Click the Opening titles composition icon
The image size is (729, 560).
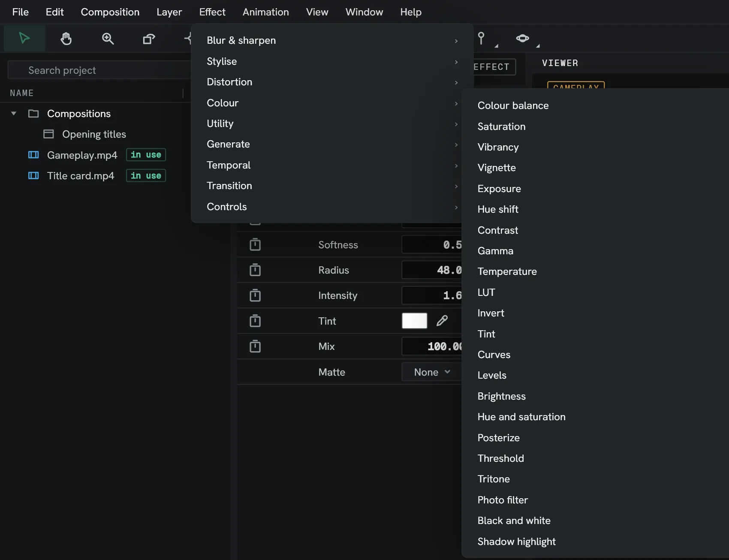(48, 134)
